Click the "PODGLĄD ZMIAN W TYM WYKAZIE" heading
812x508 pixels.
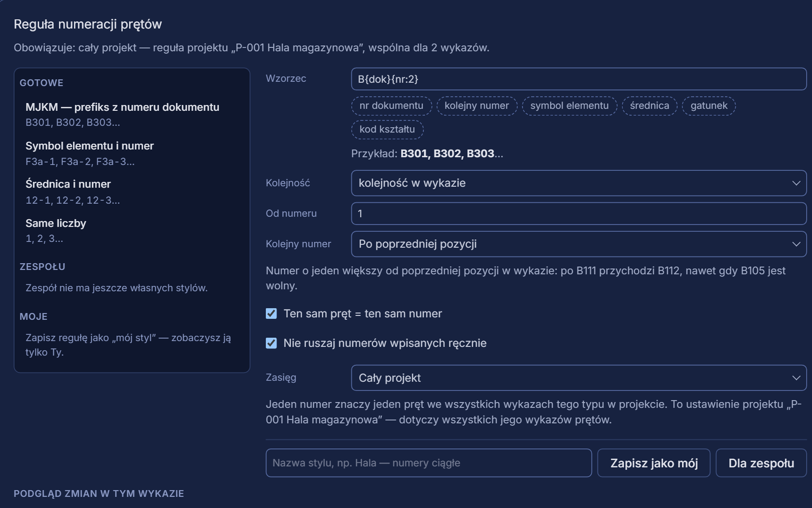pos(99,494)
